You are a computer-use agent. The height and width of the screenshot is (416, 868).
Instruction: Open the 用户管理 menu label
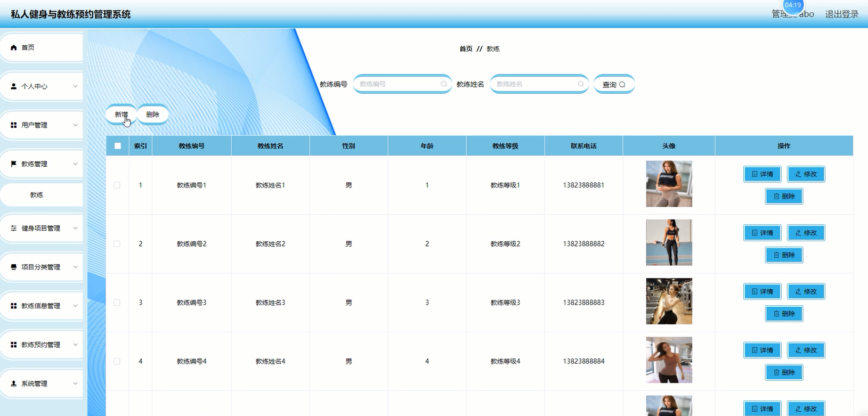point(34,125)
